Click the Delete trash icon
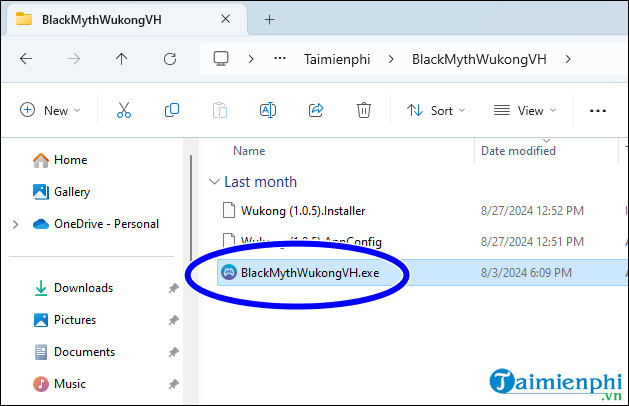This screenshot has width=629, height=406. click(x=364, y=110)
